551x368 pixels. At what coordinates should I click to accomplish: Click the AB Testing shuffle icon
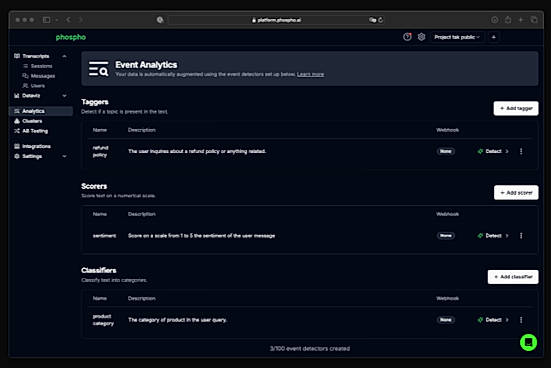pos(17,131)
